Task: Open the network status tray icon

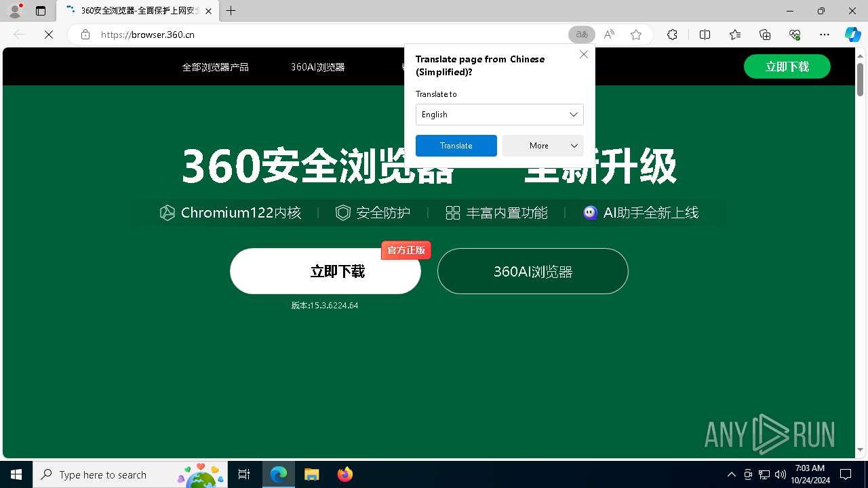Action: [x=764, y=474]
